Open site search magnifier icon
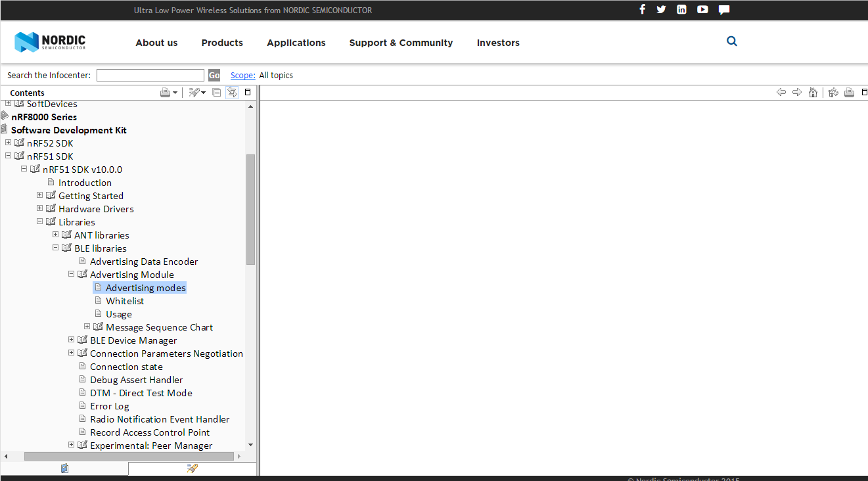 (732, 41)
